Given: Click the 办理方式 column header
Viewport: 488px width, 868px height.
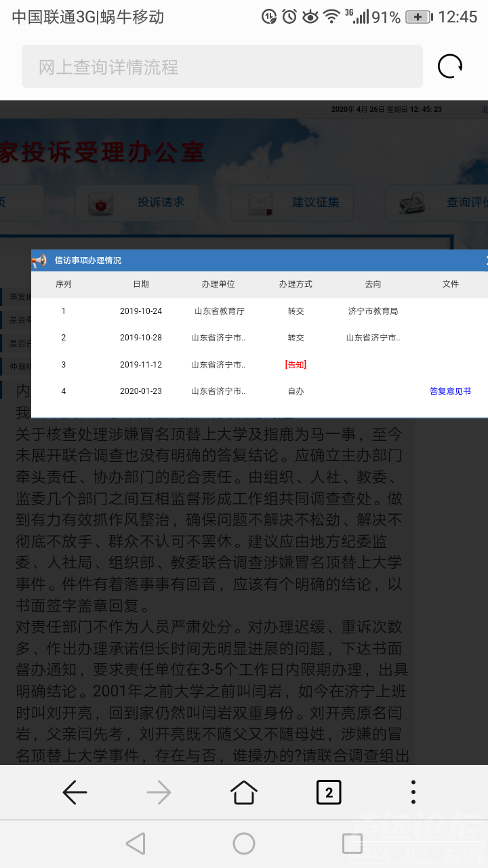Looking at the screenshot, I should 296,284.
